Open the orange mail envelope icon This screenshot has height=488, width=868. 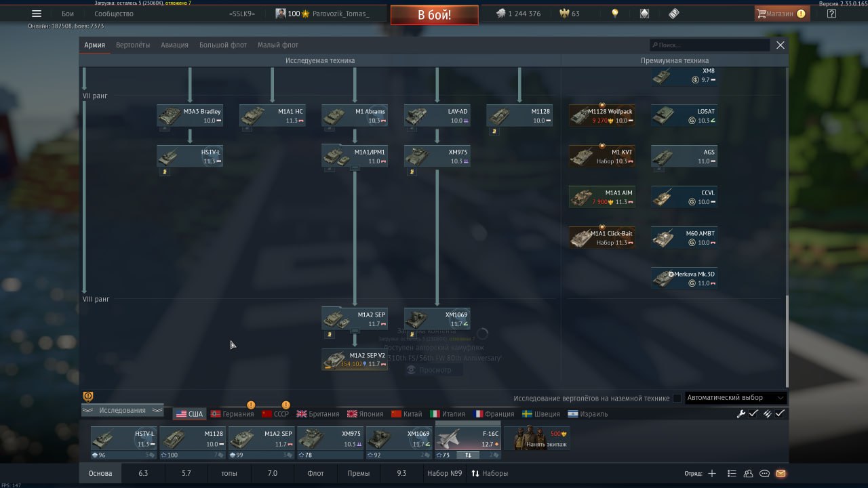(x=781, y=473)
